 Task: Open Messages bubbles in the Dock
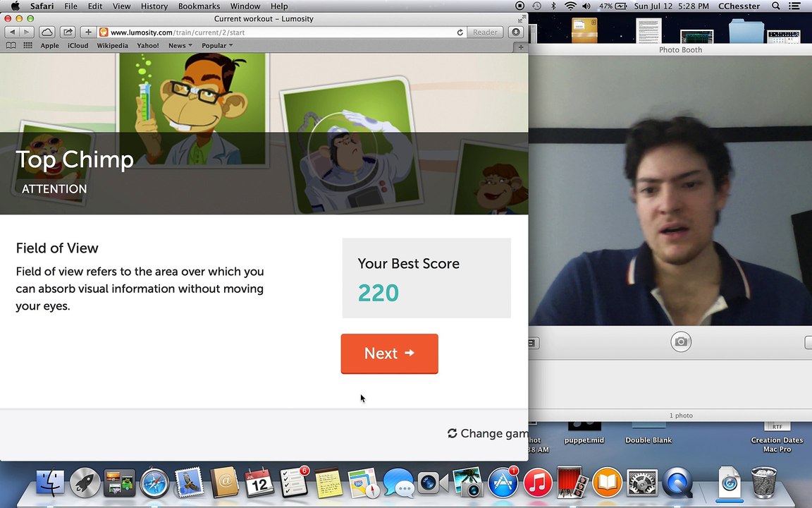point(398,483)
